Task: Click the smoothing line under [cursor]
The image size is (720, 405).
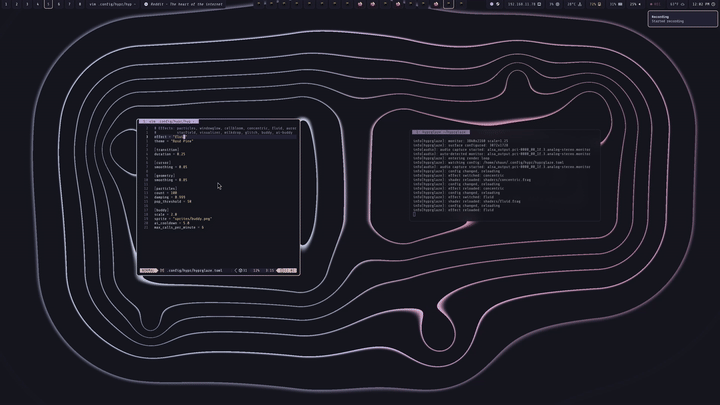Action: pos(171,167)
